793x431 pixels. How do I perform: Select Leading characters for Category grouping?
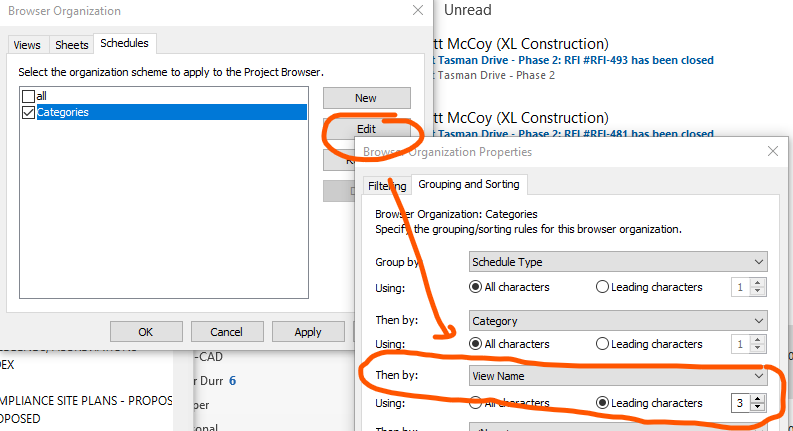(x=602, y=344)
